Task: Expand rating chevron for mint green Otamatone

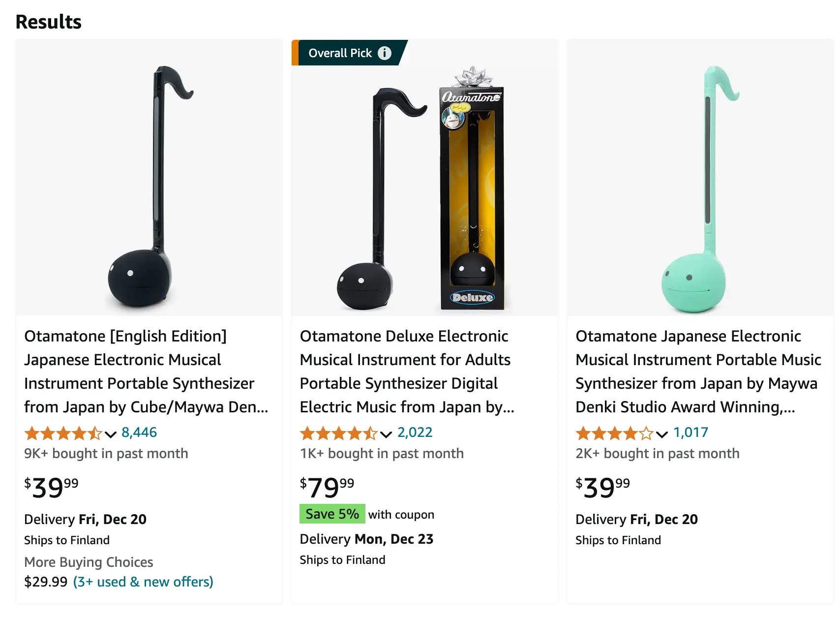Action: click(x=662, y=434)
